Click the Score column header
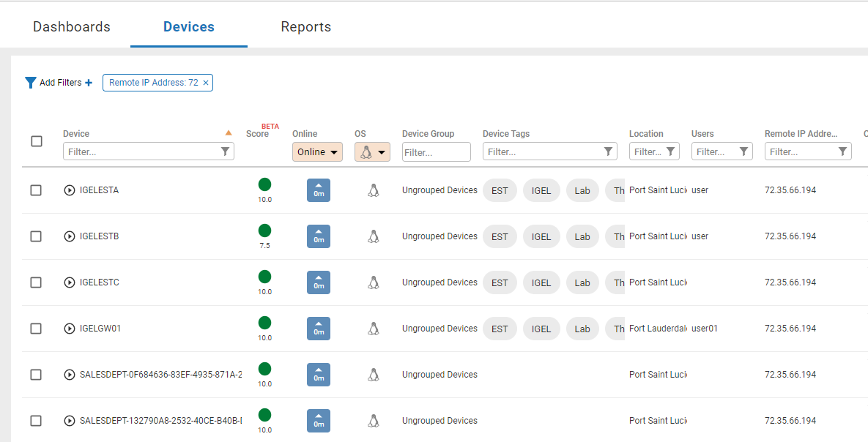868x442 pixels. [x=257, y=134]
